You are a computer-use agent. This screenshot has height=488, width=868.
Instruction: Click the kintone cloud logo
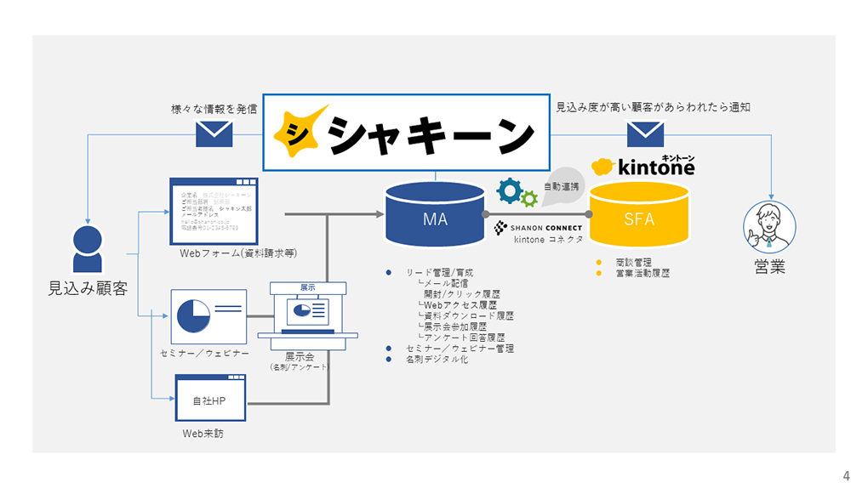click(642, 166)
